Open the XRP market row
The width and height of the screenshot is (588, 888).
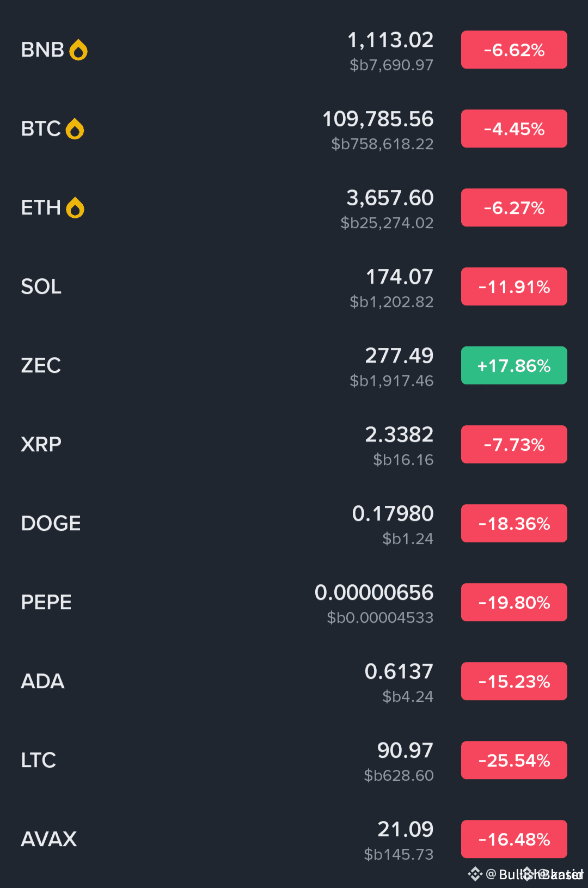pos(294,445)
